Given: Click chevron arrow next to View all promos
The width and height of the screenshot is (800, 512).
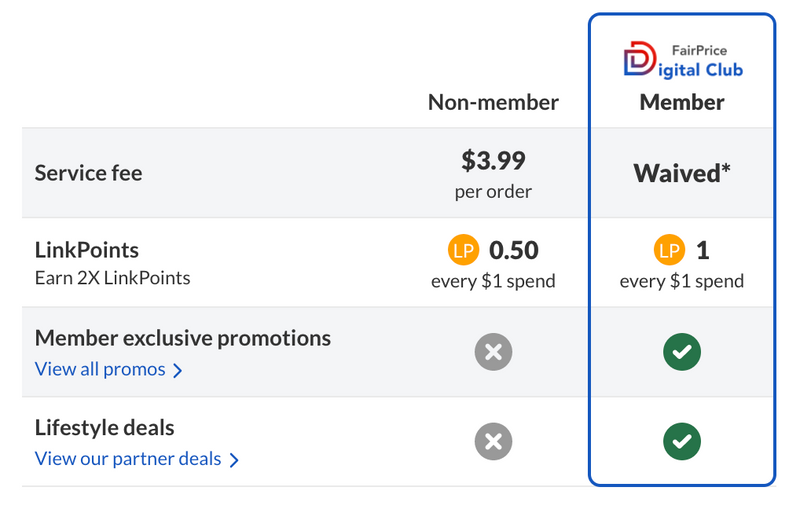Looking at the screenshot, I should pyautogui.click(x=177, y=371).
